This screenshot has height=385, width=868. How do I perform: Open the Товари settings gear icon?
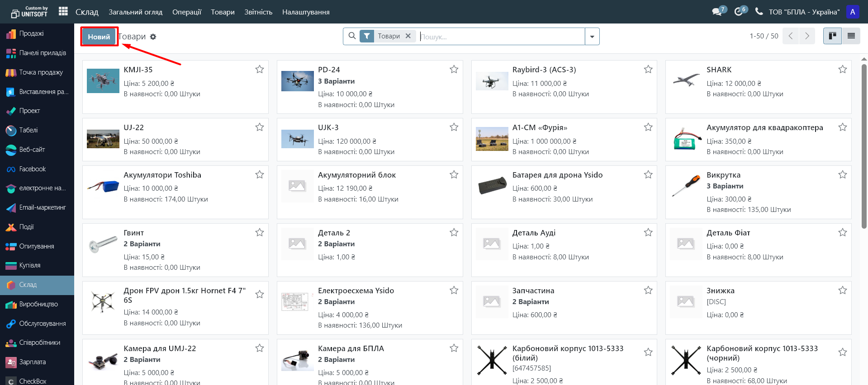pyautogui.click(x=153, y=37)
